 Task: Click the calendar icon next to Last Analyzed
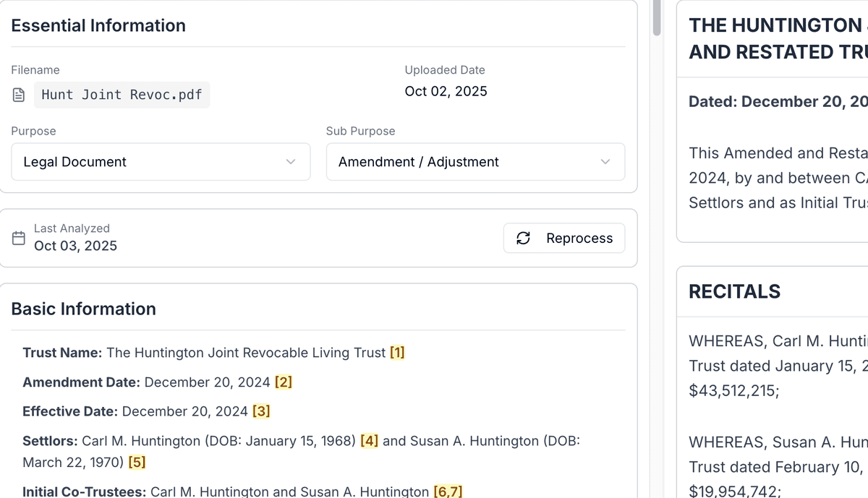(19, 237)
